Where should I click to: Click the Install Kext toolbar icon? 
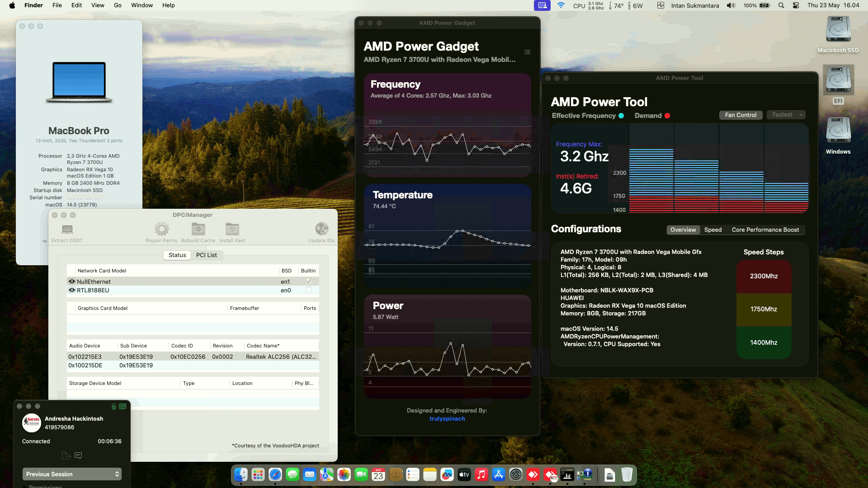click(x=232, y=229)
